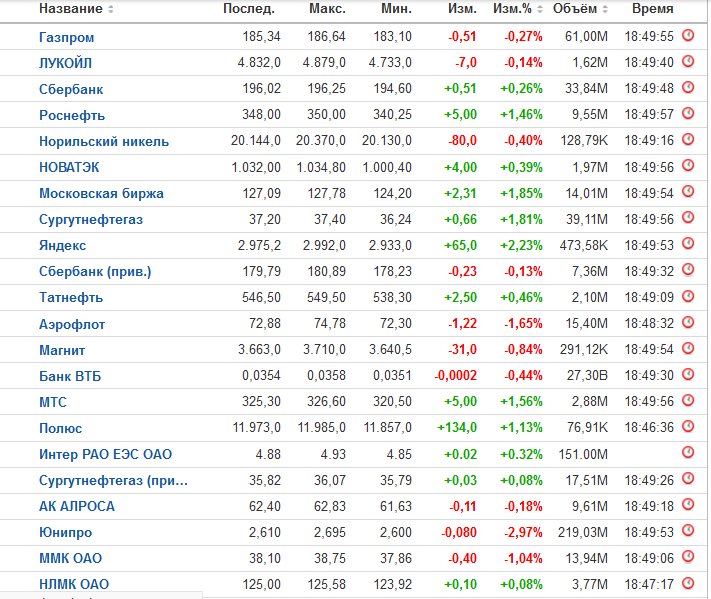The image size is (711, 599).
Task: Select Аэрофлот time 18:48:32
Action: (649, 324)
